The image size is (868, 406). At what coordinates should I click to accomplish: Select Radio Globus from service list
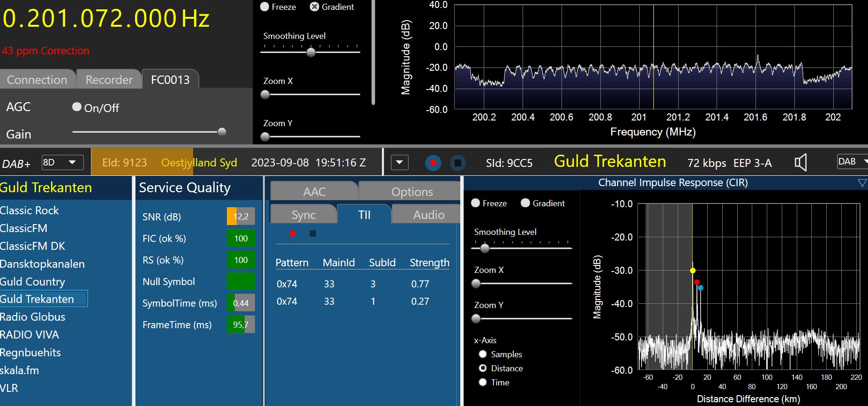(33, 317)
